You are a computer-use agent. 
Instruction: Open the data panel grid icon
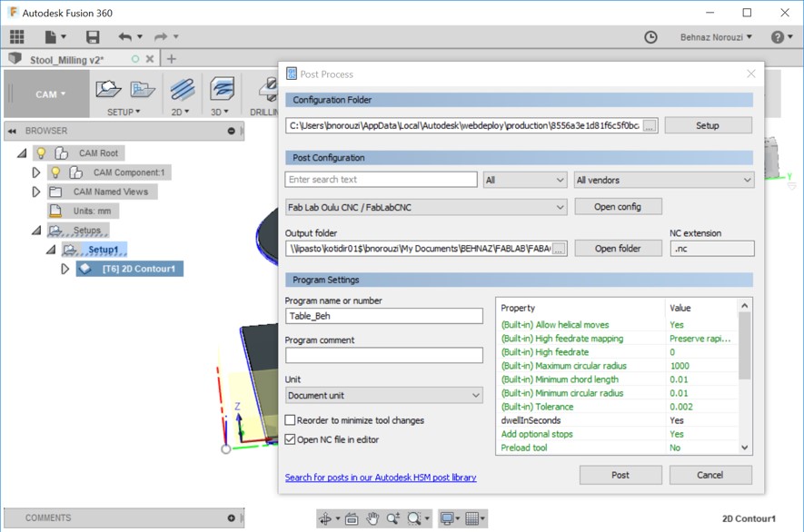[x=17, y=37]
